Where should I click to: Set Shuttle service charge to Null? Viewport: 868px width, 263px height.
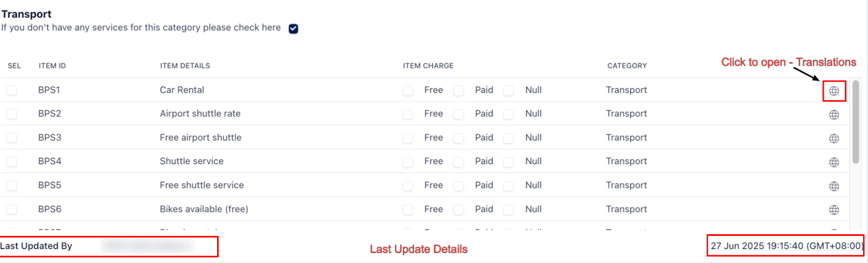(508, 162)
